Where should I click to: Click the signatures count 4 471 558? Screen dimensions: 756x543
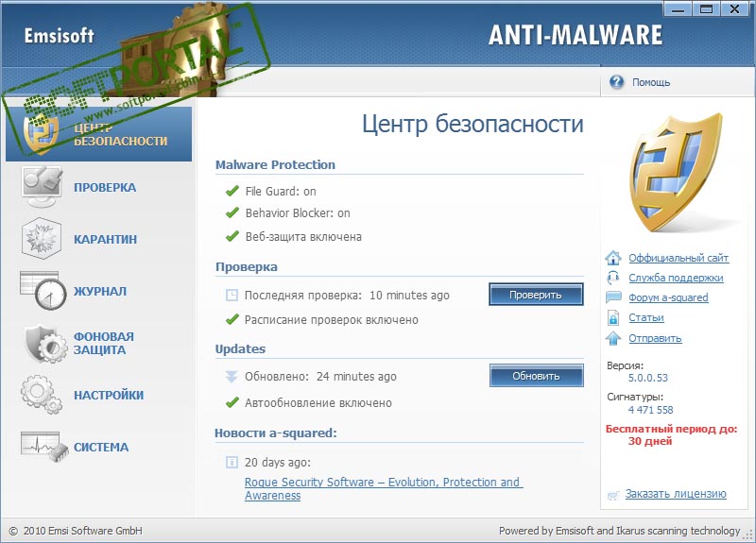point(650,410)
